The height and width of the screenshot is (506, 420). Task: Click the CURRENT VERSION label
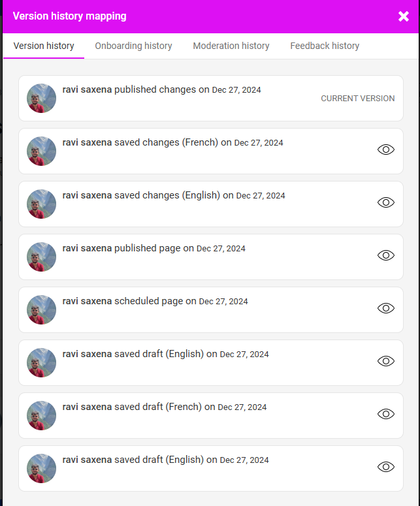tap(357, 99)
